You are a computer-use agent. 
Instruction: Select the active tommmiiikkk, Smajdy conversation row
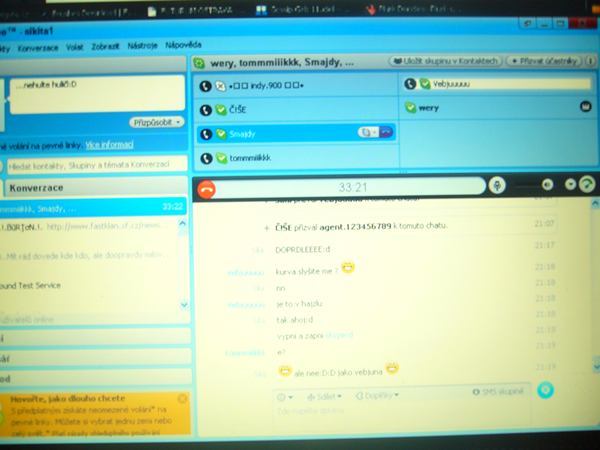(93, 207)
